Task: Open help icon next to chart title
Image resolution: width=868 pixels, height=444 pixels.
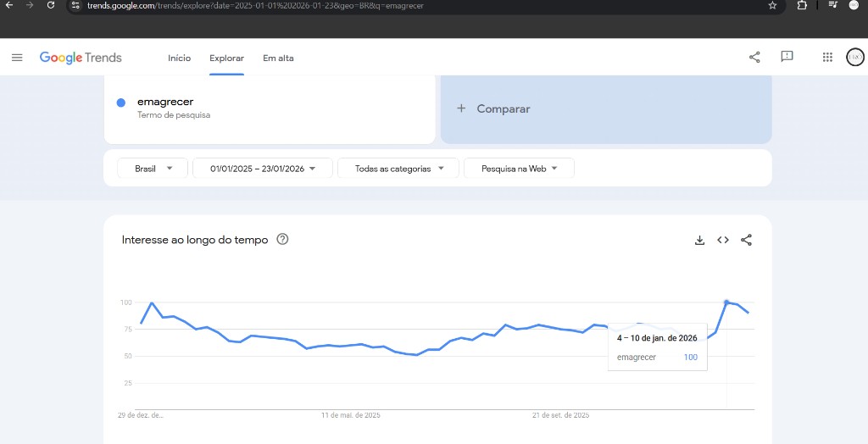Action: point(283,240)
